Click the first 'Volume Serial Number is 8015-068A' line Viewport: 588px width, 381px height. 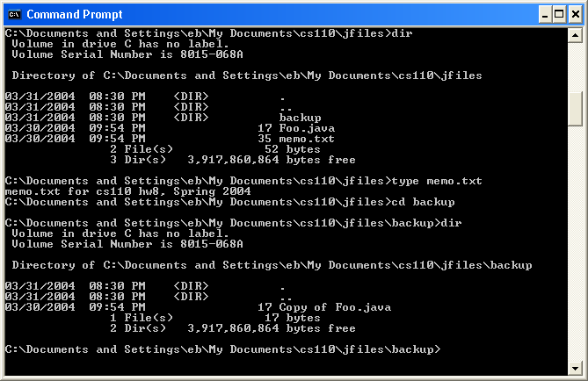pyautogui.click(x=127, y=54)
